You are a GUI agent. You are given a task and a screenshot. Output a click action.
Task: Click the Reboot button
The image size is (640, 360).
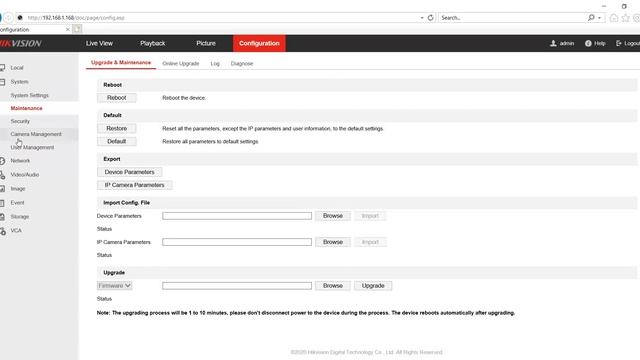pos(116,98)
